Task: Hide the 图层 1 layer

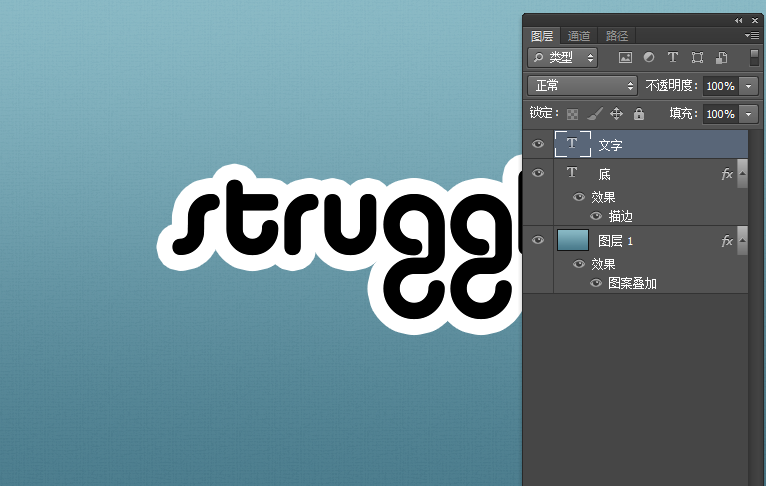Action: tap(538, 240)
